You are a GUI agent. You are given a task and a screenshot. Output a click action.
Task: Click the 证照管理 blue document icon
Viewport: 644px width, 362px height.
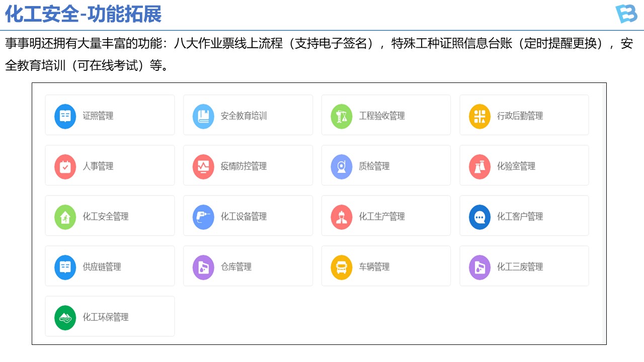point(65,116)
